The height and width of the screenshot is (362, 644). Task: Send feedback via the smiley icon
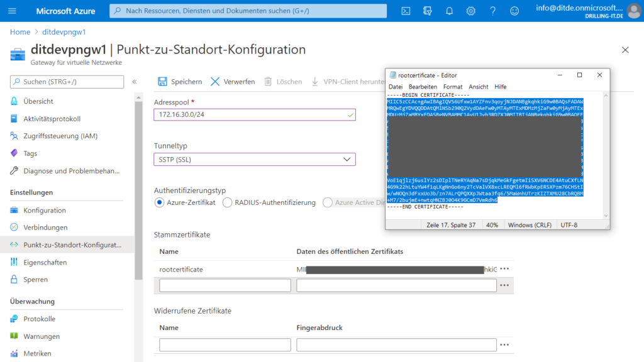514,11
